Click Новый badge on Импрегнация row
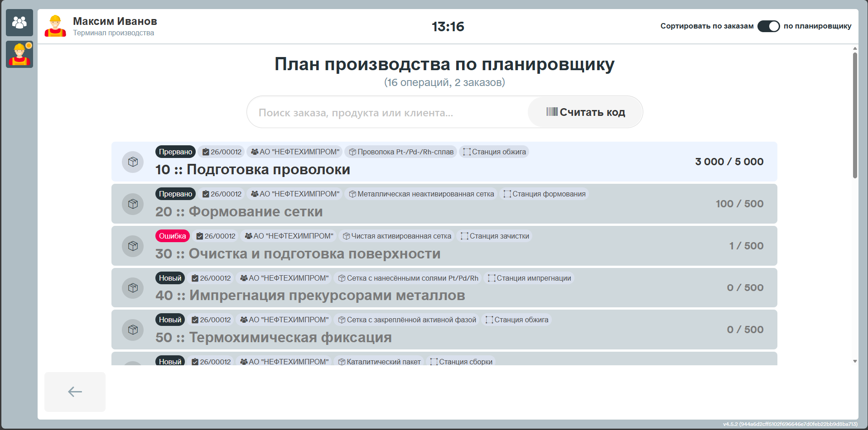The width and height of the screenshot is (868, 430). [170, 278]
